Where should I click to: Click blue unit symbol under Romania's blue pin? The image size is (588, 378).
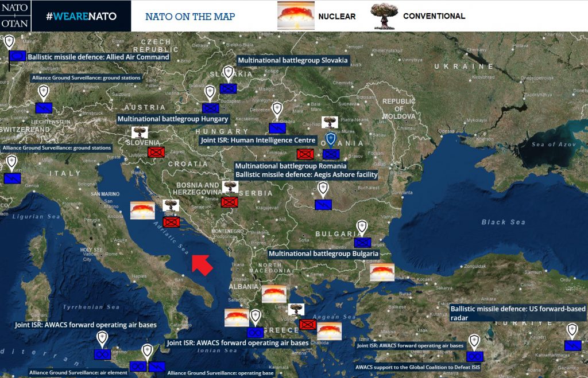(331, 154)
